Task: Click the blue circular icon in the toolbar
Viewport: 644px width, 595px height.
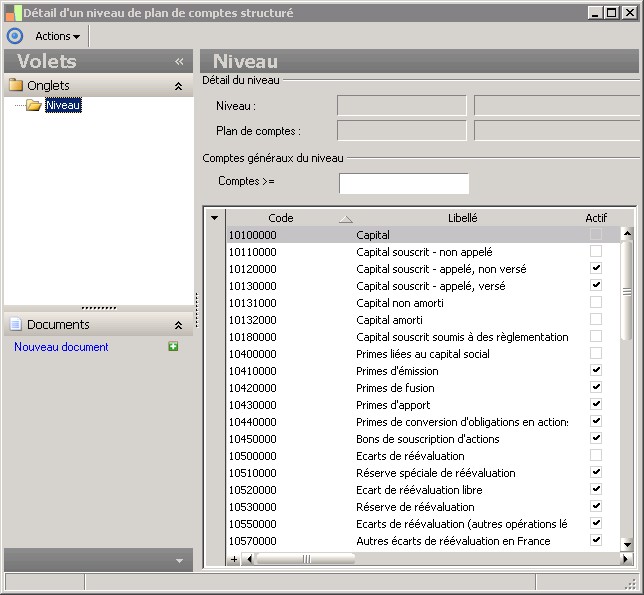Action: pyautogui.click(x=14, y=36)
